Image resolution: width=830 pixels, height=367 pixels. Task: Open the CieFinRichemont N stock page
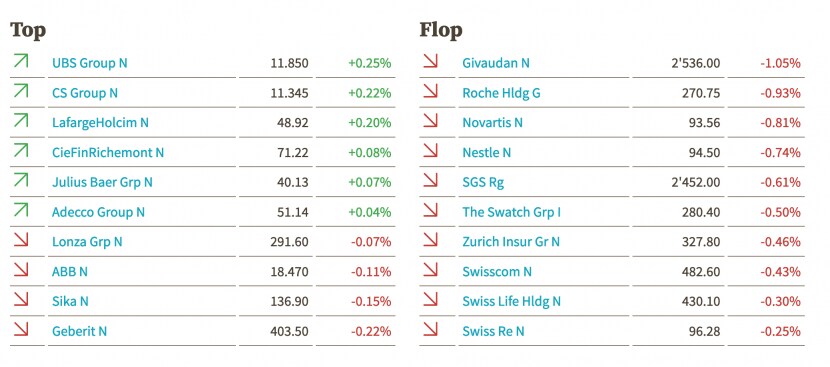click(x=108, y=153)
